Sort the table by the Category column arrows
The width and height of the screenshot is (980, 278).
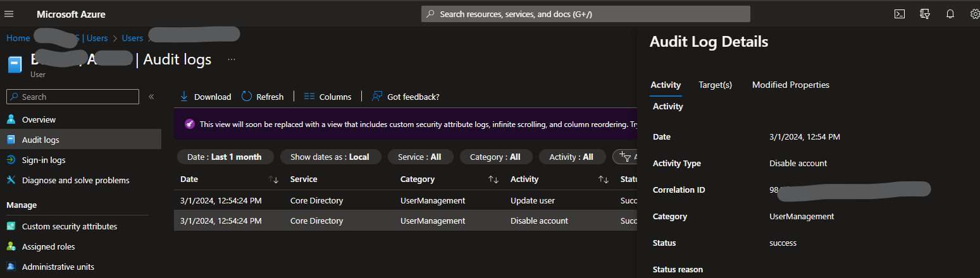point(493,179)
